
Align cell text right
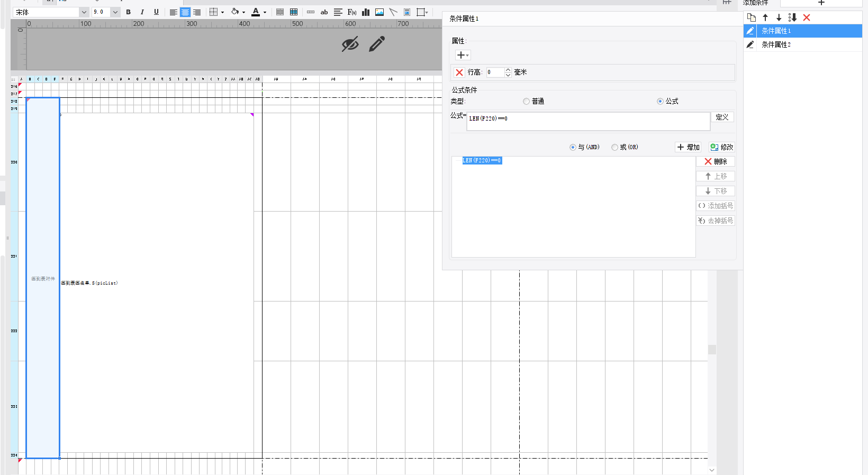pyautogui.click(x=197, y=12)
